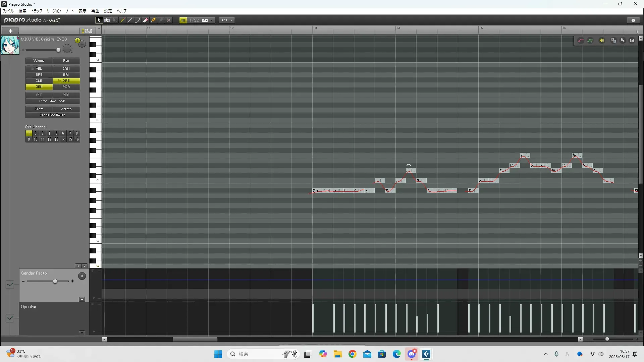Open the 1/32 quantize dropdown
Screen dimensions: 644x362
pos(212,20)
